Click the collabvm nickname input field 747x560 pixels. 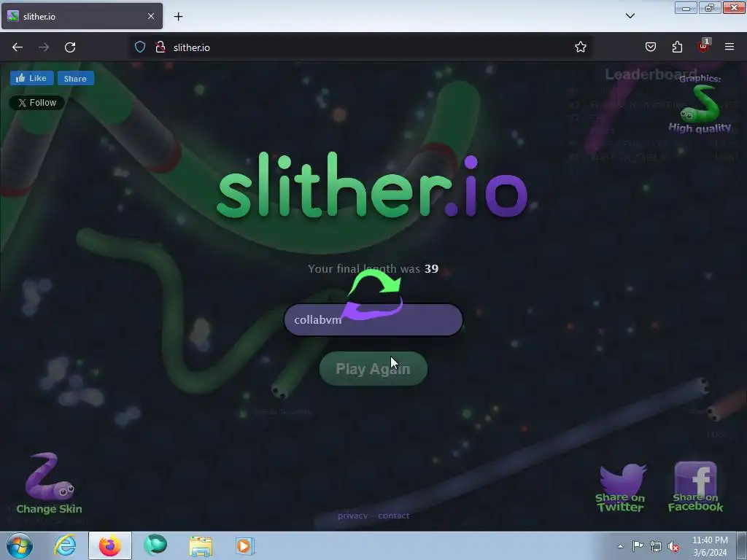tap(373, 319)
